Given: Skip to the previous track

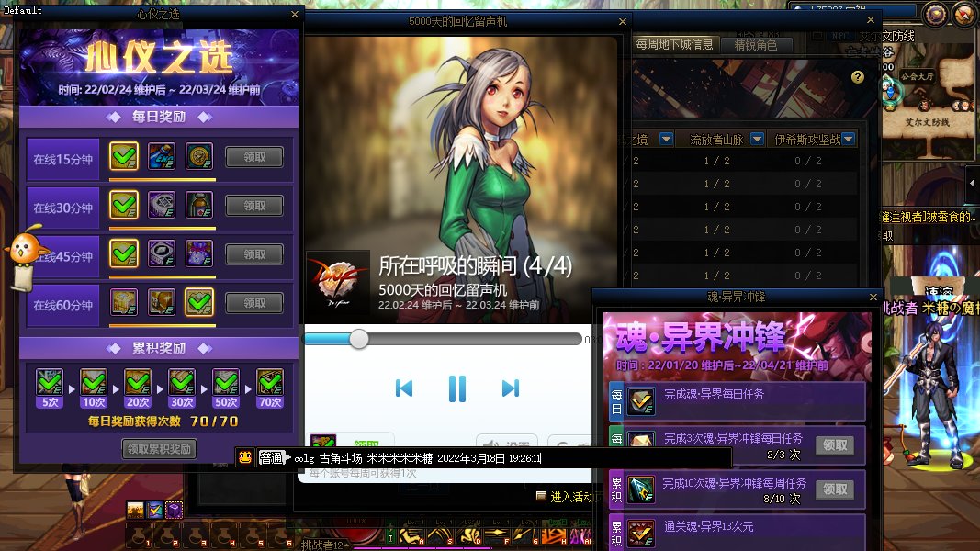Looking at the screenshot, I should tap(404, 388).
